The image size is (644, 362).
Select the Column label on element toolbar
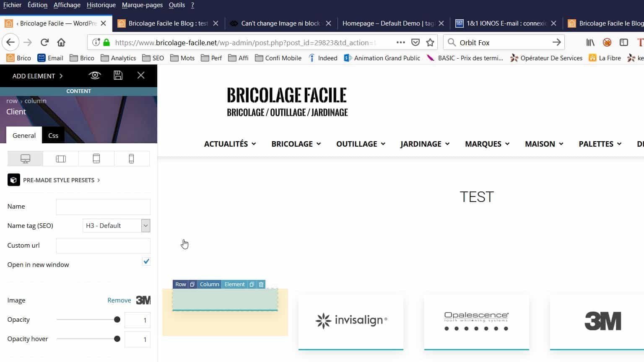209,284
